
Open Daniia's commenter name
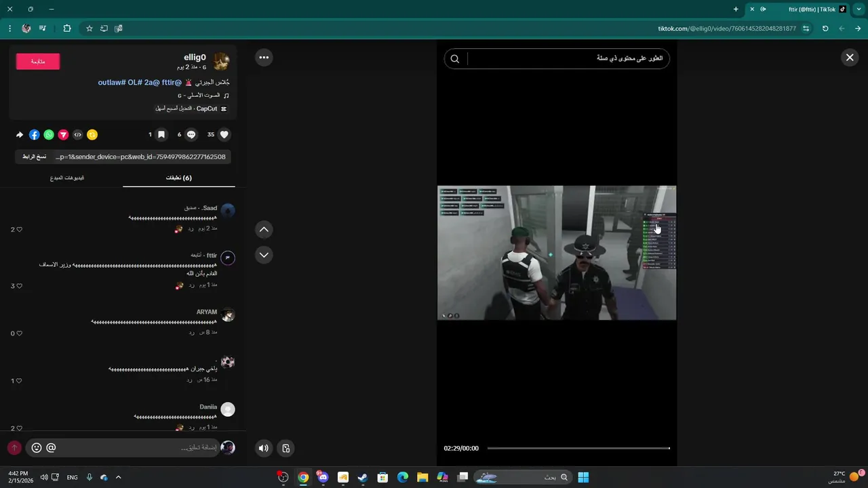pos(208,407)
